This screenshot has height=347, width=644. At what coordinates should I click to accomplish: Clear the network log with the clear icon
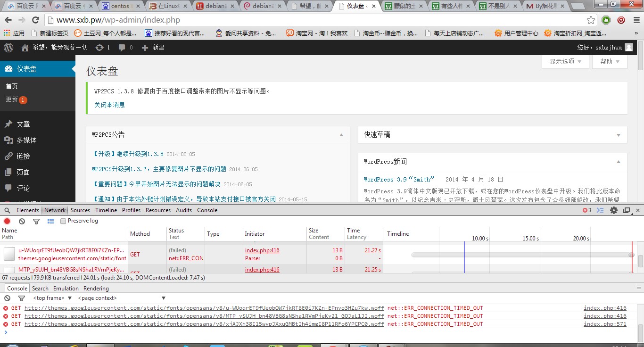tap(22, 221)
